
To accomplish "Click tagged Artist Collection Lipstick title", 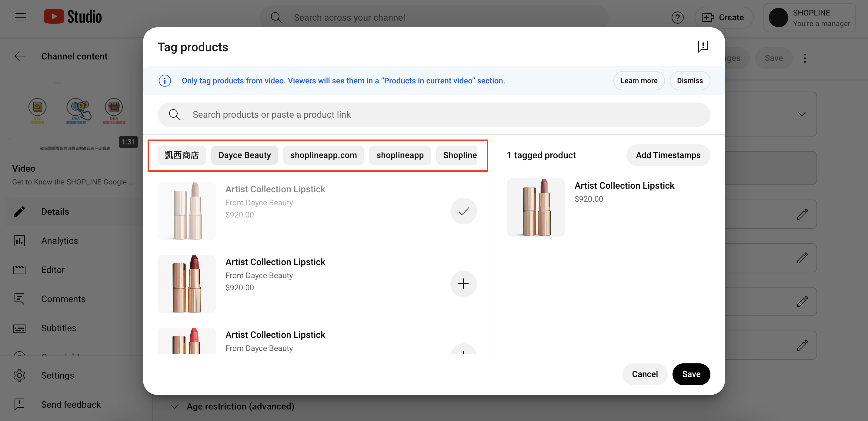I will click(624, 186).
